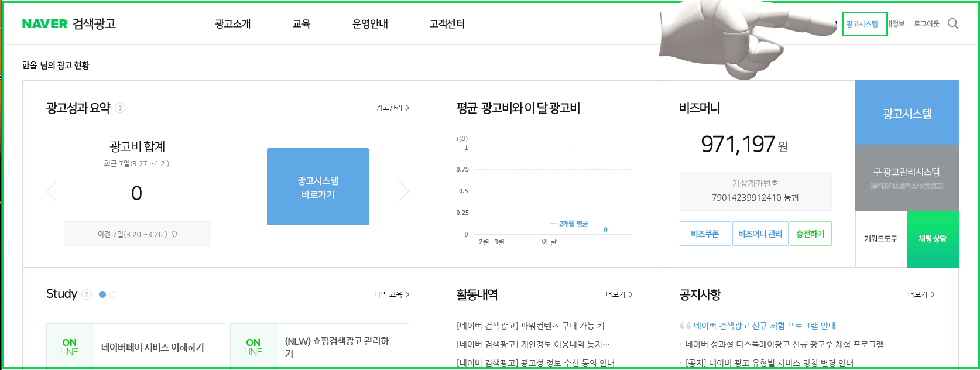
Task: Open the gray 구 광고관리시스템 tile
Action: [x=907, y=178]
